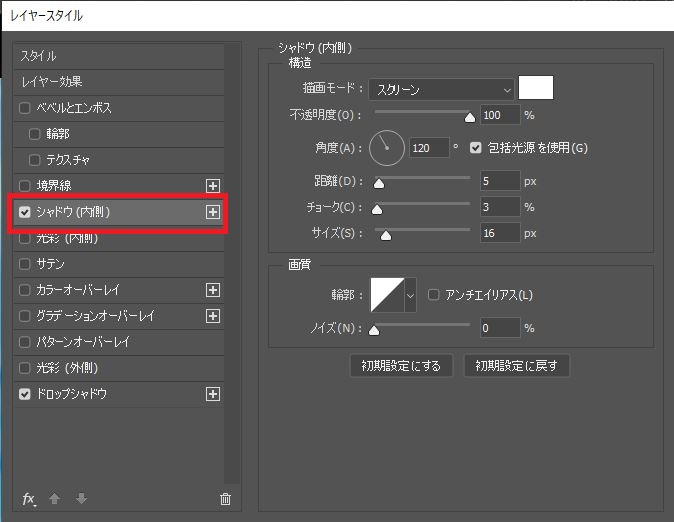
Task: Click the チョーク choke slider handle
Action: pyautogui.click(x=377, y=210)
